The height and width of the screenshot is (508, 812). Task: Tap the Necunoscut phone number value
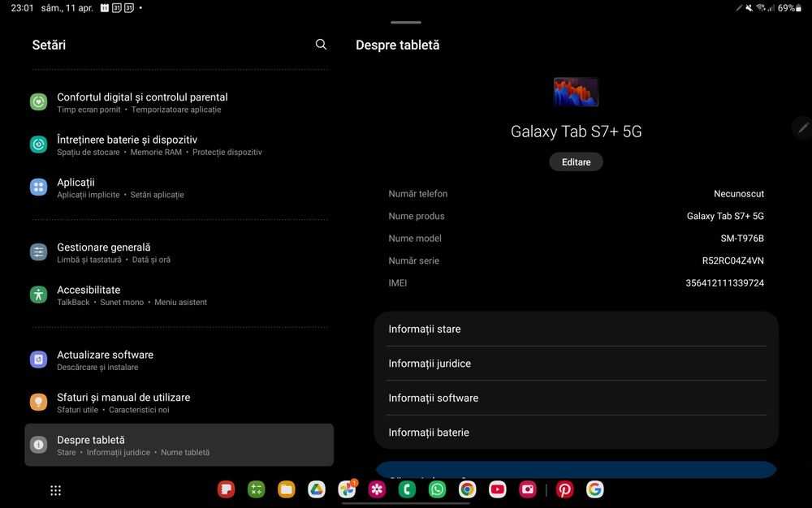pyautogui.click(x=738, y=194)
